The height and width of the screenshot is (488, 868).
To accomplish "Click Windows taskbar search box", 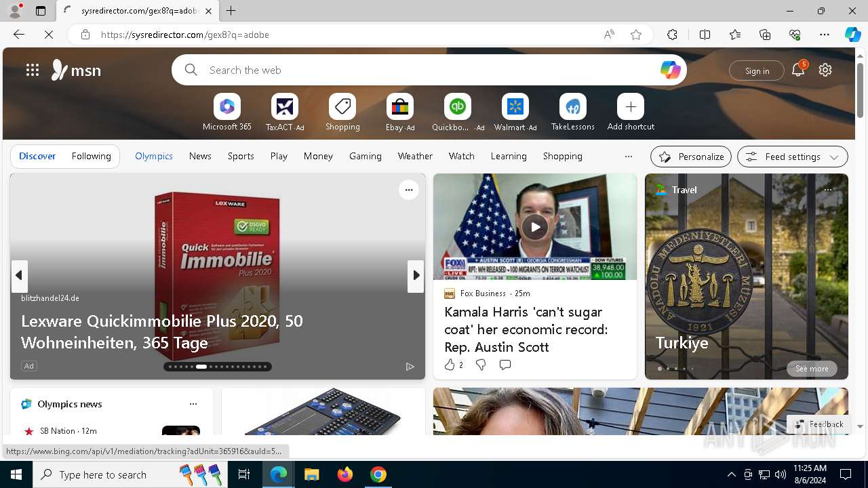I will [129, 474].
